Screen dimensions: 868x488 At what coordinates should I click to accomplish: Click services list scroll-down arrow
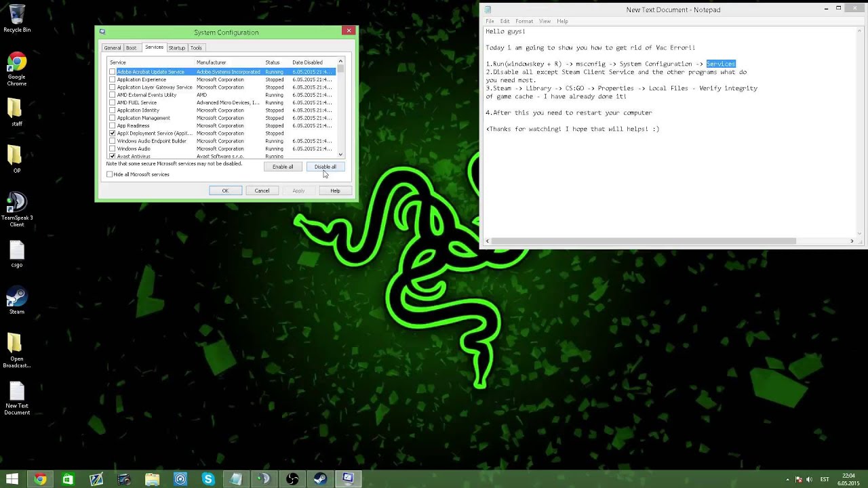pos(340,155)
